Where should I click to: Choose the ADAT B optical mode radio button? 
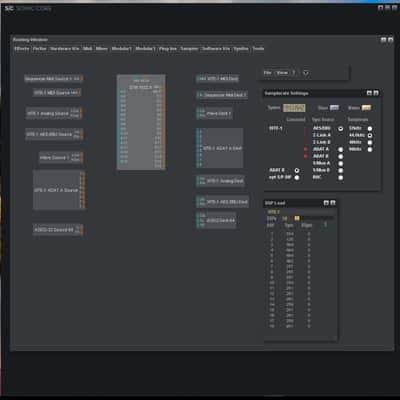297,170
